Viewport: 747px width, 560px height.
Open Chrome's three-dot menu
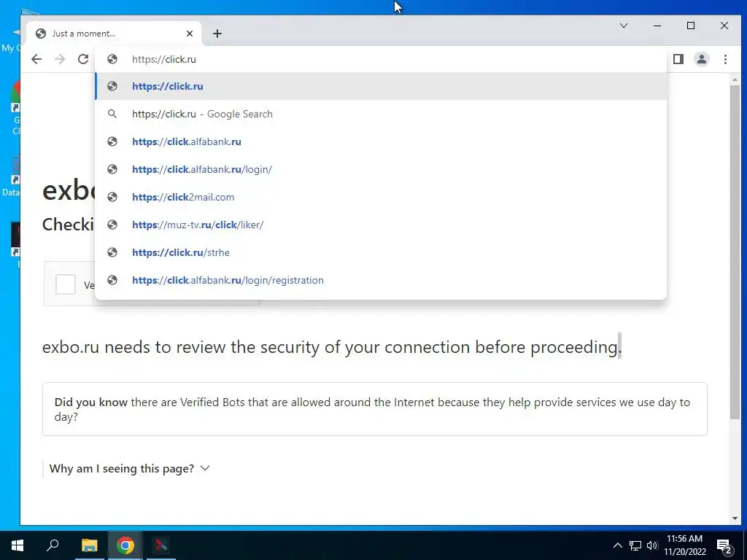[725, 59]
